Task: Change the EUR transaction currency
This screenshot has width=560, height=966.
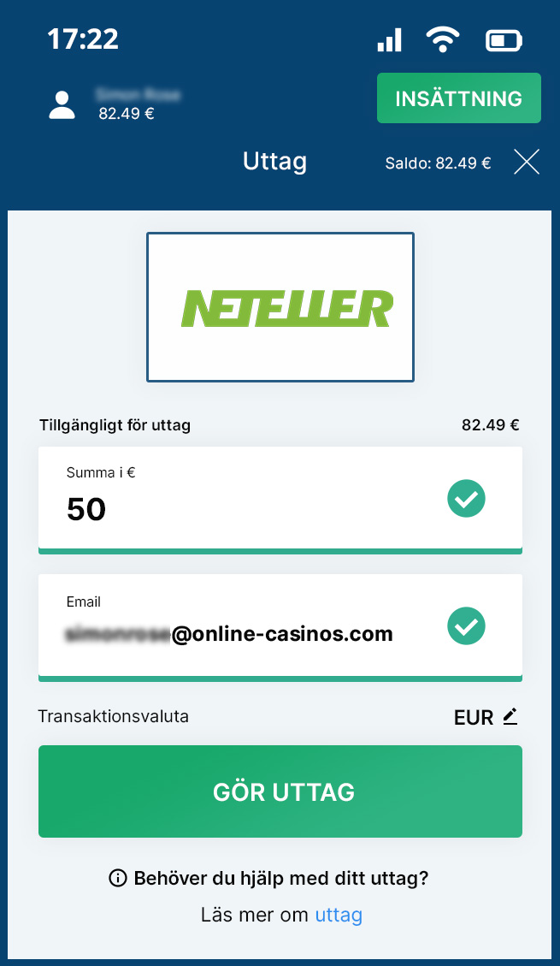Action: pos(486,717)
